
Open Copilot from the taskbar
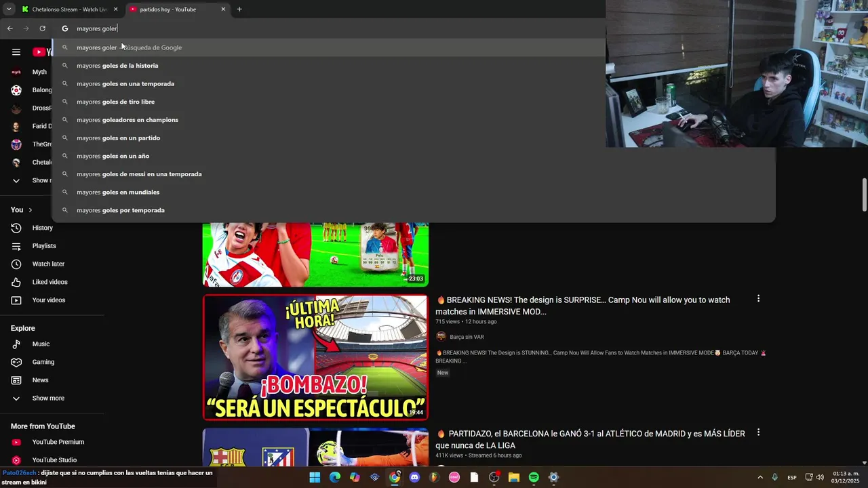355,477
